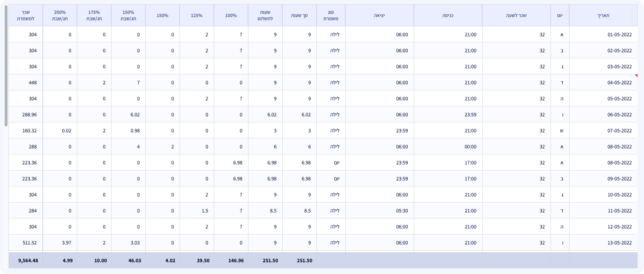The width and height of the screenshot is (644, 274).
Task: Click the כניסה column header
Action: pos(448,15)
